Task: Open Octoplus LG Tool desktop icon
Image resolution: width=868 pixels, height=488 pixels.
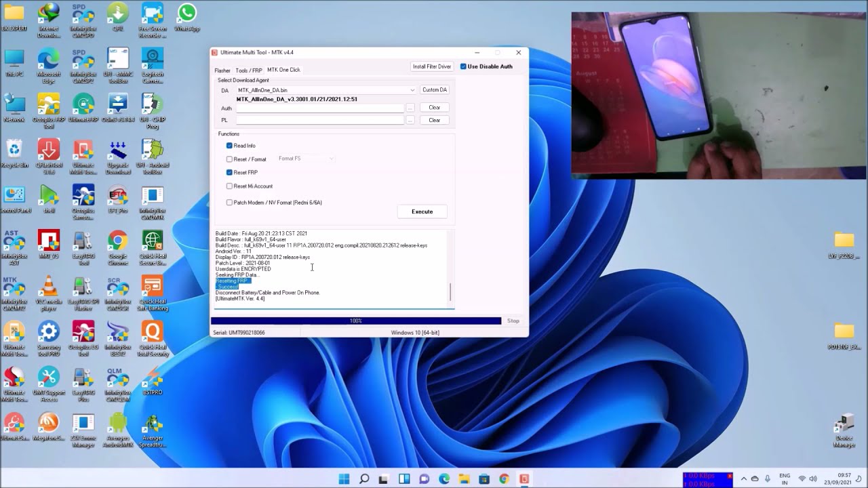Action: point(83,338)
